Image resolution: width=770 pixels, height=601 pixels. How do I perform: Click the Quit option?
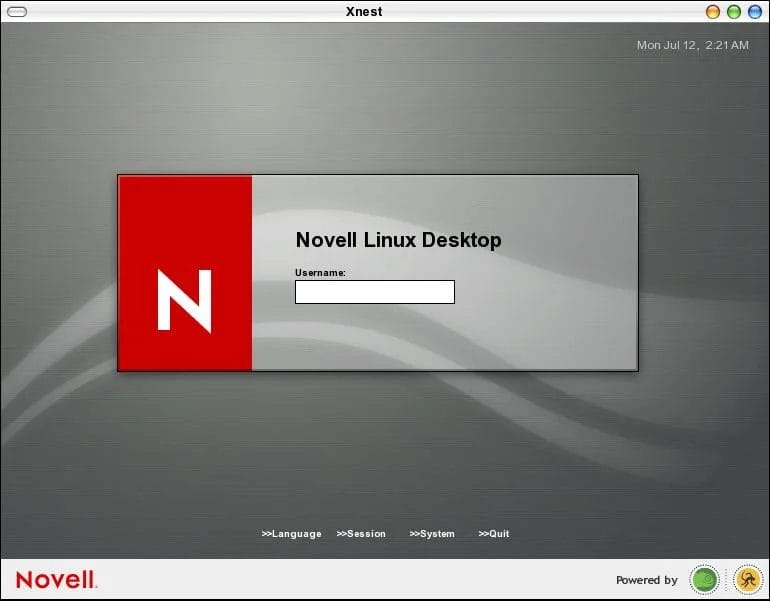point(494,534)
